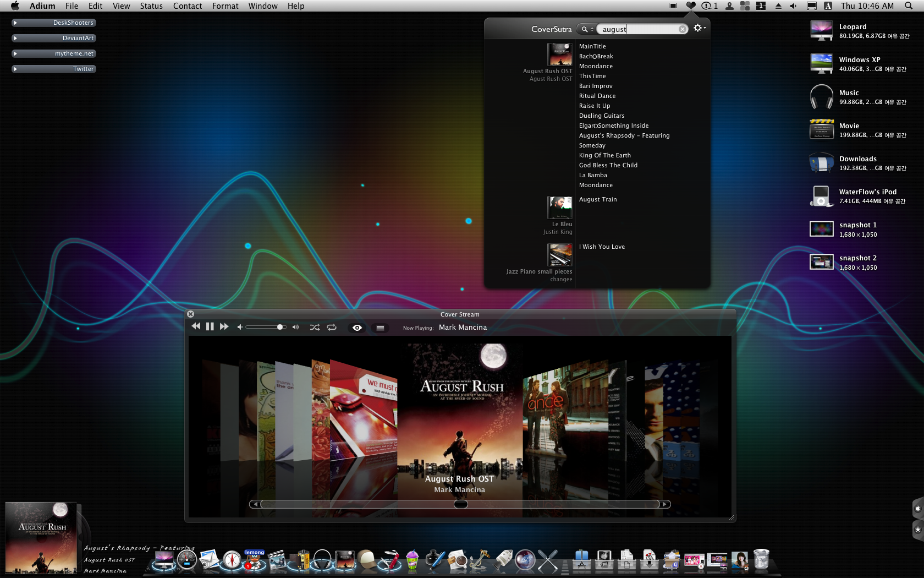Open the File menu
Viewport: 924px width, 578px height.
pyautogui.click(x=71, y=6)
